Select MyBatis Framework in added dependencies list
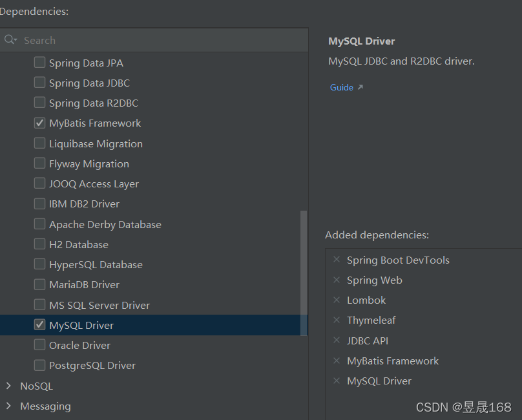522x420 pixels. (x=393, y=361)
